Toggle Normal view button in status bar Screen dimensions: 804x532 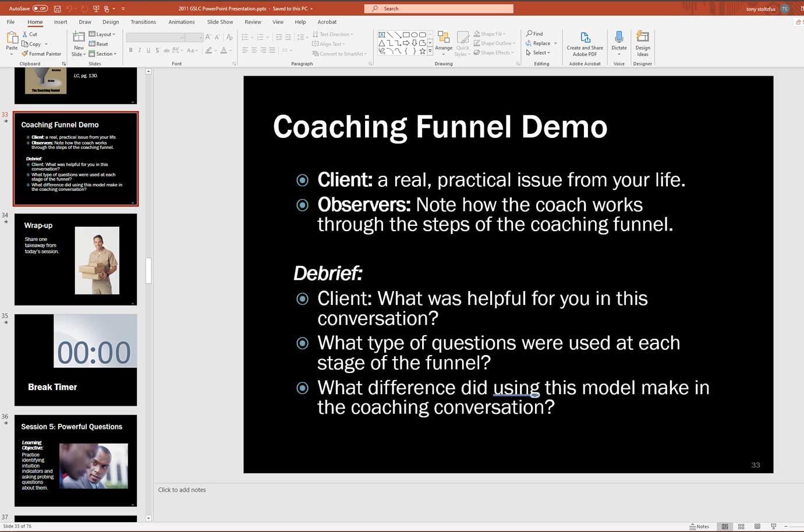pos(725,526)
